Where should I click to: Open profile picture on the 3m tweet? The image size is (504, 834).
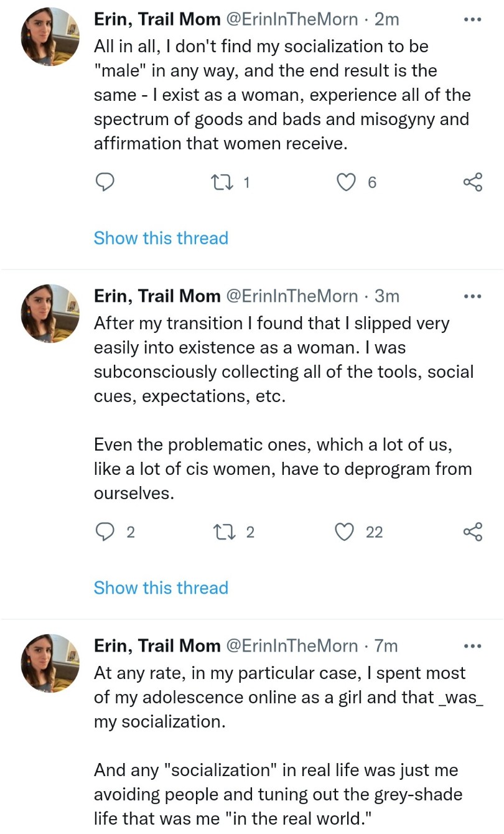50,314
